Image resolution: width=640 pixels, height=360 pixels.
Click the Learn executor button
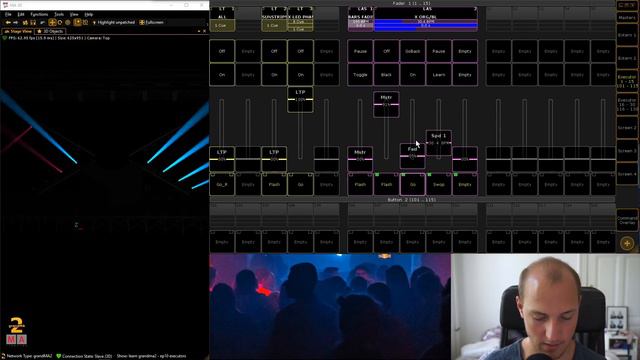point(439,75)
